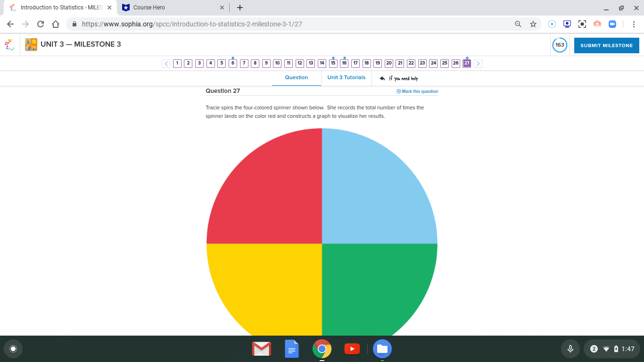Viewport: 644px width, 362px height.
Task: Open Google Docs from the shelf
Action: [x=292, y=349]
